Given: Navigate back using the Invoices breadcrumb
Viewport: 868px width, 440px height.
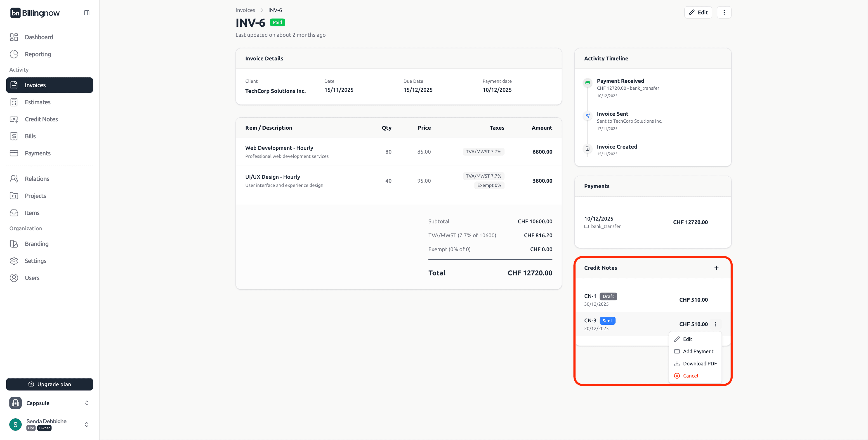Looking at the screenshot, I should [x=245, y=10].
